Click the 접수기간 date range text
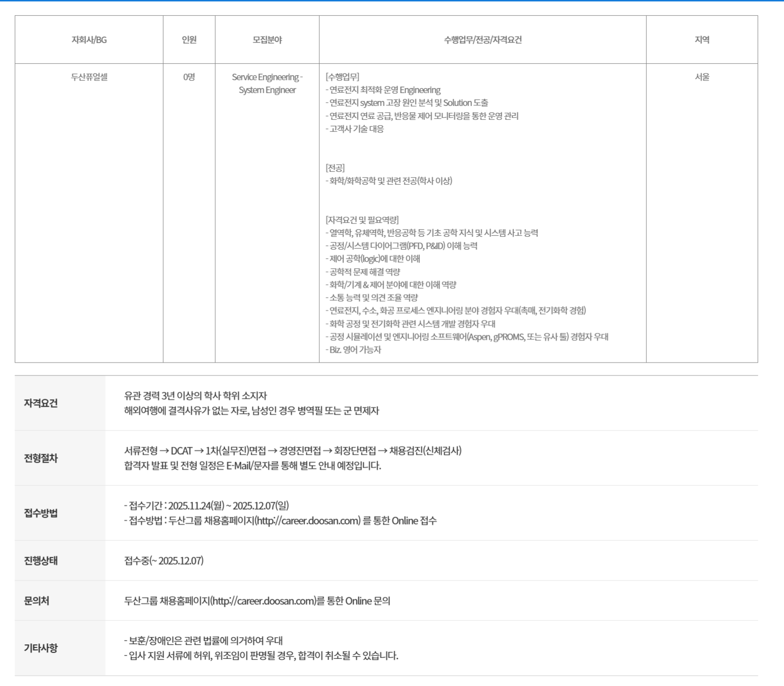The height and width of the screenshot is (686, 784). (x=228, y=506)
